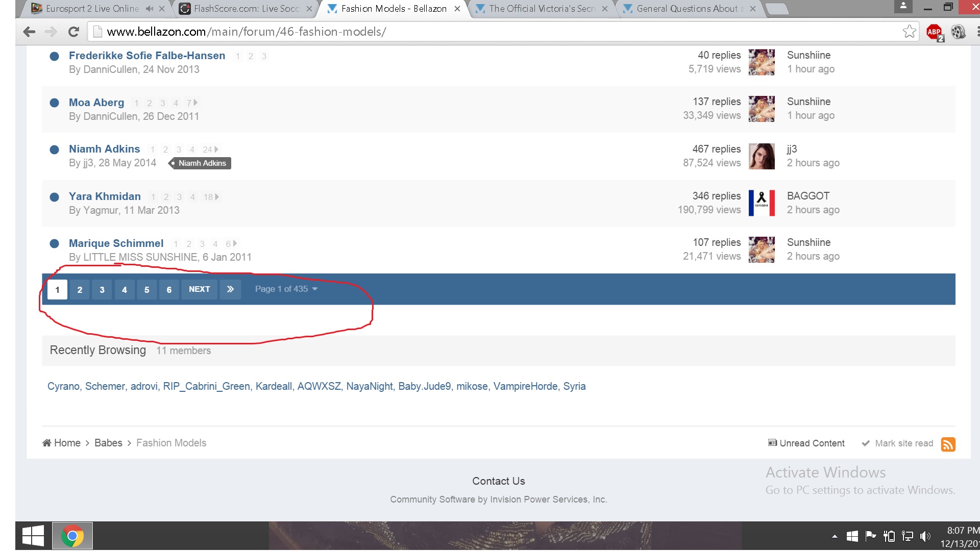Open Windows Start button
Screen dimensions: 980x551
[x=33, y=536]
